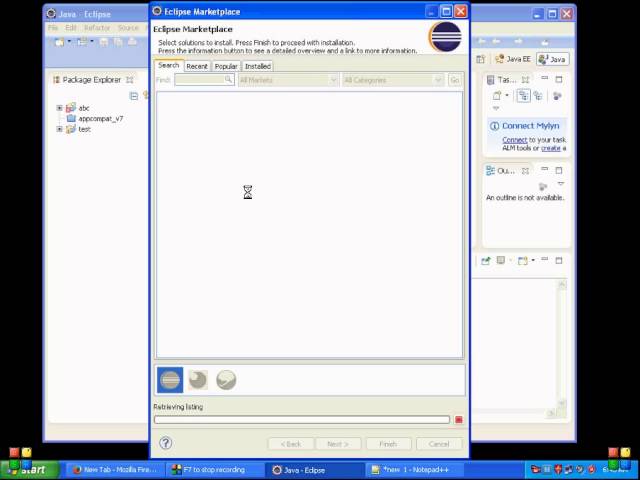This screenshot has width=640, height=480.
Task: Close the Outline view tab
Action: (x=526, y=171)
